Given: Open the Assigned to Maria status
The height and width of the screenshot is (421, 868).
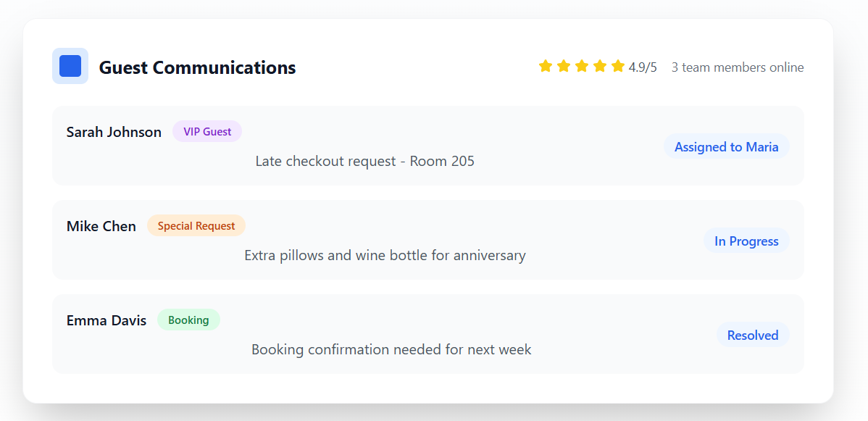Looking at the screenshot, I should 726,147.
